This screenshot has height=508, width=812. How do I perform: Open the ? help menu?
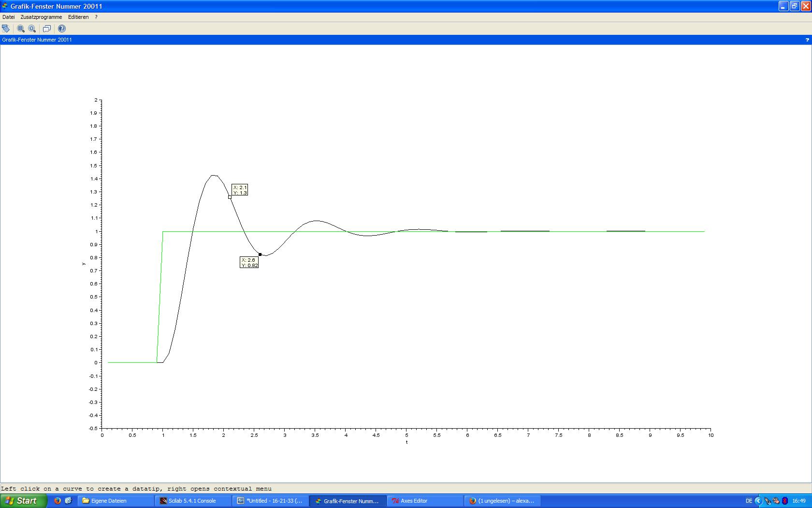coord(96,17)
